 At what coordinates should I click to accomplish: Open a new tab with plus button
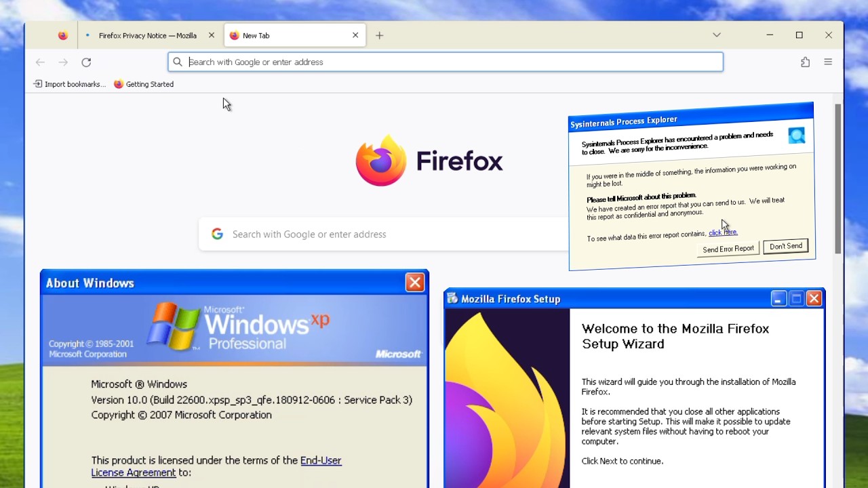click(379, 35)
